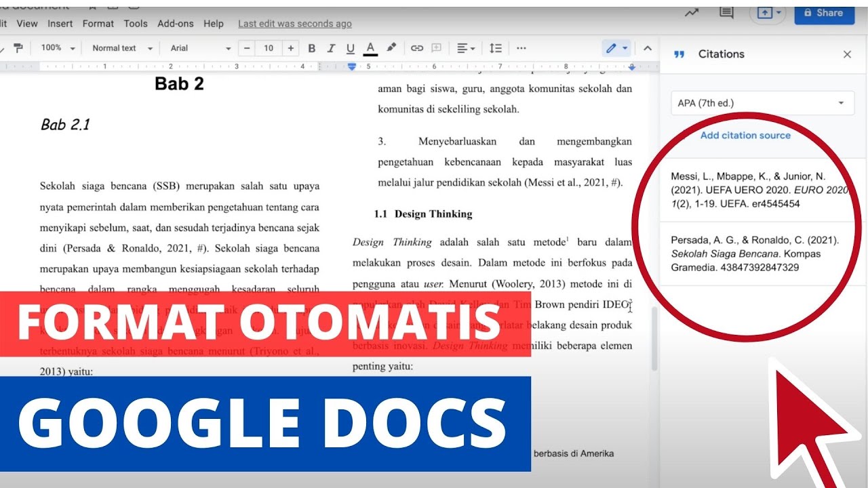Decrease font size with minus button

coord(247,48)
